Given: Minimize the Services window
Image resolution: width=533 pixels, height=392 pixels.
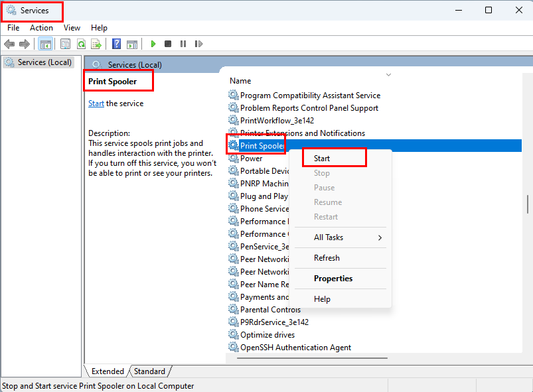Looking at the screenshot, I should pos(459,10).
